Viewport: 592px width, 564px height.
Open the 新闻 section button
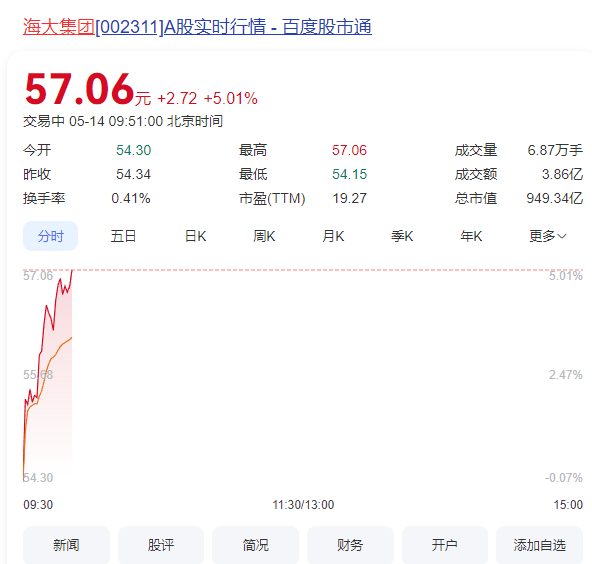[x=66, y=545]
